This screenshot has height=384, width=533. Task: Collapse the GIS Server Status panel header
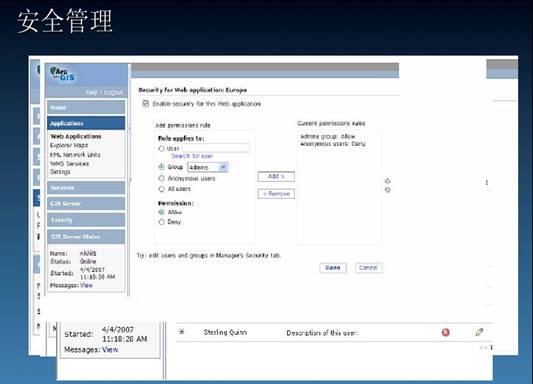tap(86, 237)
